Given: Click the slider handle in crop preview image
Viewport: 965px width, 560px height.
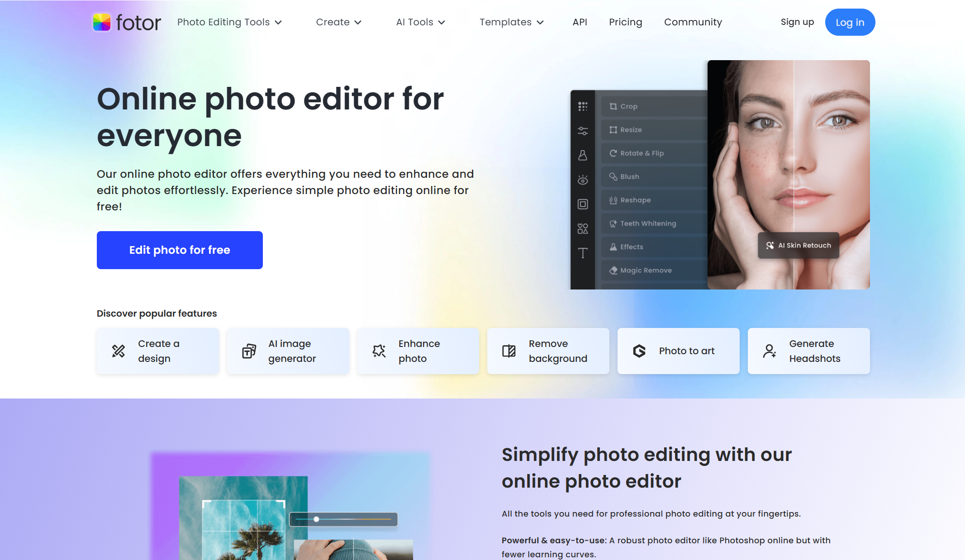Looking at the screenshot, I should tap(316, 519).
